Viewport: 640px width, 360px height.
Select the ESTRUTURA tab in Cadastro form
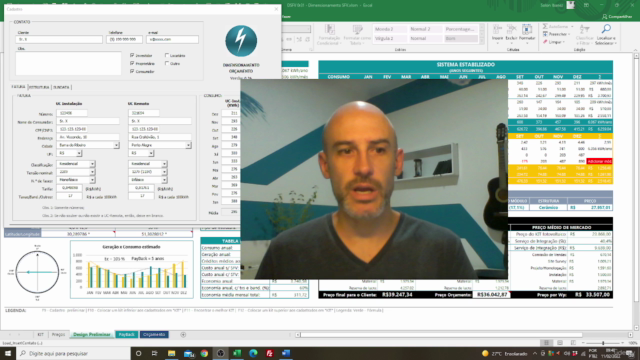click(39, 87)
